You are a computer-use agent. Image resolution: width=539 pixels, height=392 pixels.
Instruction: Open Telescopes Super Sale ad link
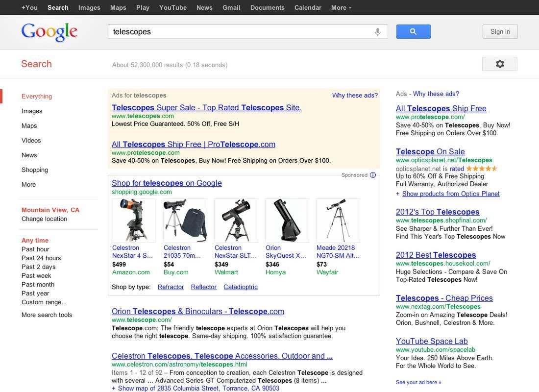[x=206, y=108]
